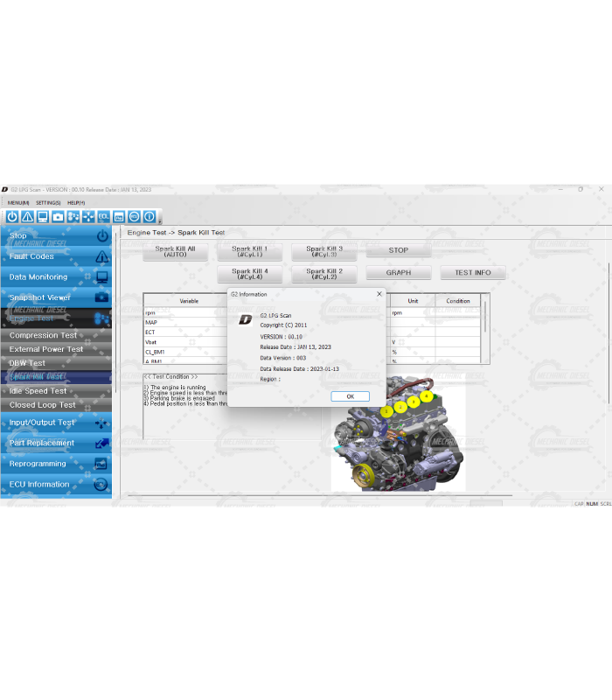
Task: Expand the Input/Output Test sidebar section
Action: (x=42, y=423)
